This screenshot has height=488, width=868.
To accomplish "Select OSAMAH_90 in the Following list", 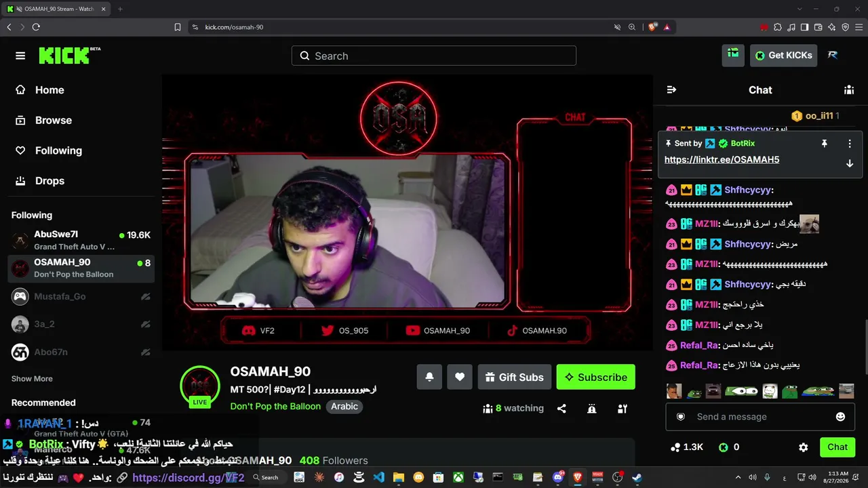I will (x=81, y=268).
